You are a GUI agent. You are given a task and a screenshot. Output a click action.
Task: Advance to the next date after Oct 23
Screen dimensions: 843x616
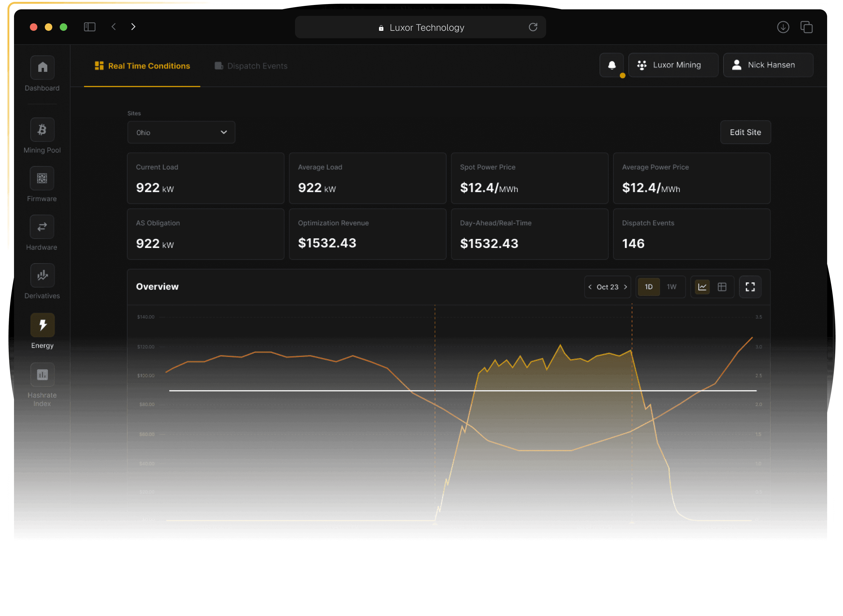coord(625,287)
